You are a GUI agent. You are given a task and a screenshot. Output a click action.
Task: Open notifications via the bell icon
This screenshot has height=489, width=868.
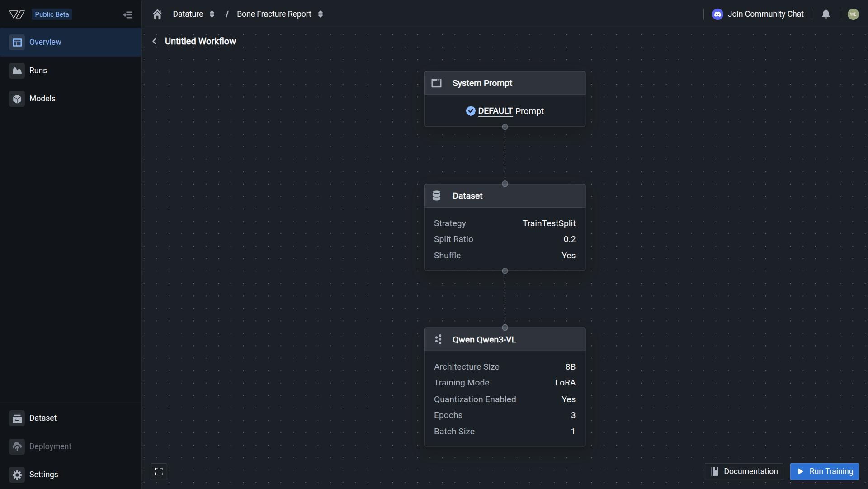826,14
